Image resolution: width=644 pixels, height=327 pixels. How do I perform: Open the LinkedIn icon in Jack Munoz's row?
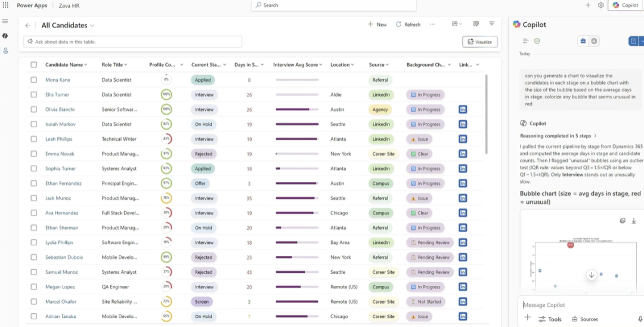coord(463,199)
